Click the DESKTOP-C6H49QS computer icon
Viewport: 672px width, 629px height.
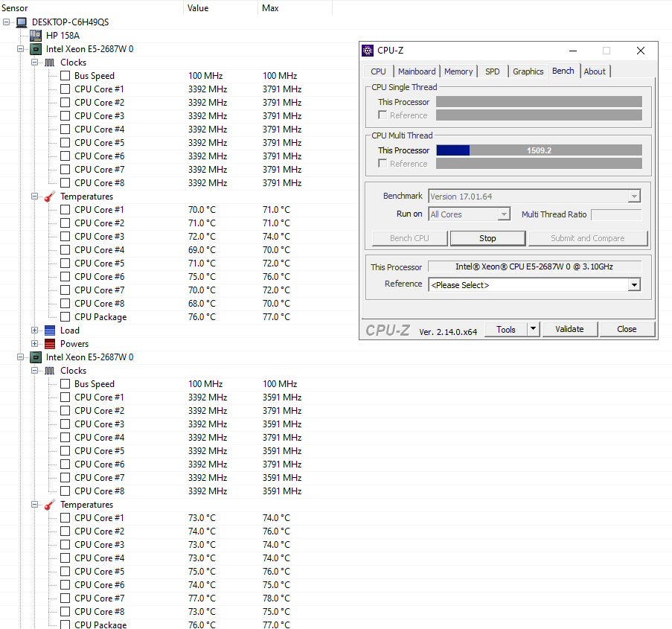[22, 22]
